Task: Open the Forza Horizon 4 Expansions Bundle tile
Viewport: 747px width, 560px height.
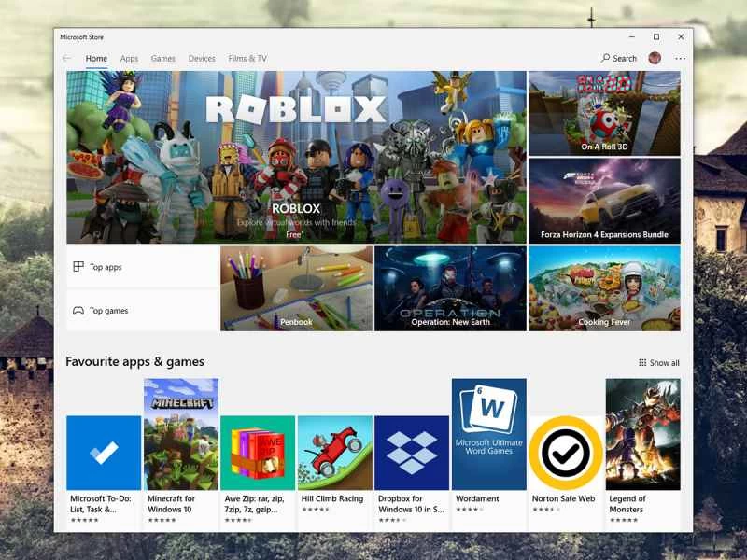Action: pyautogui.click(x=604, y=201)
